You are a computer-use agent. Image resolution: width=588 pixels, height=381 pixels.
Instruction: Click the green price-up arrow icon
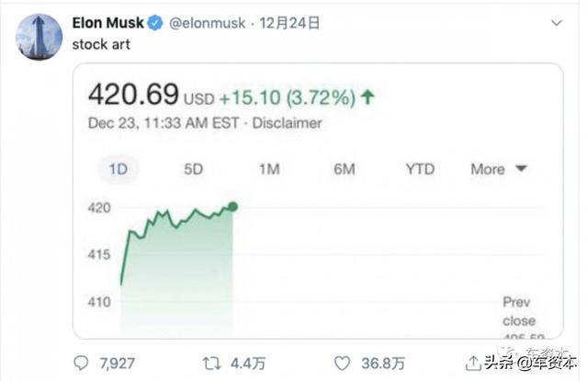pos(367,97)
